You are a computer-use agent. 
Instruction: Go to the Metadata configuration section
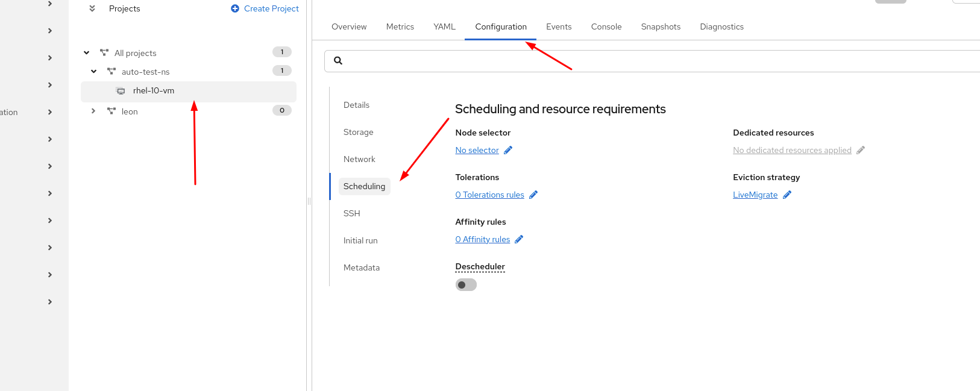[362, 267]
